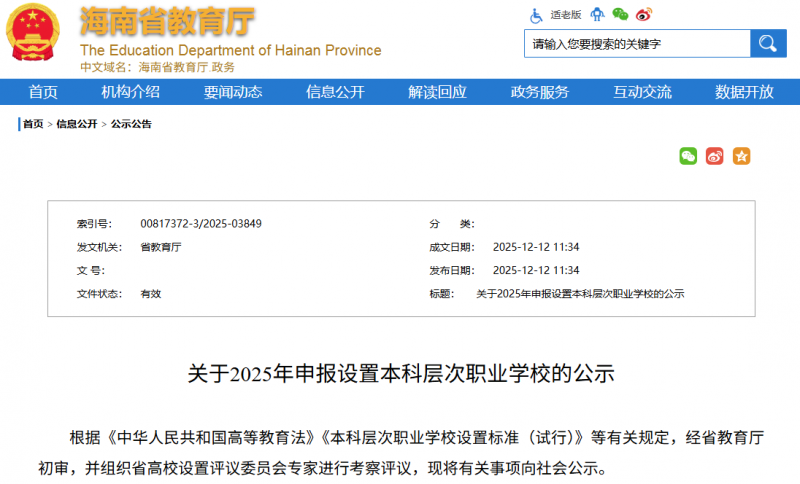Click 首页 in the breadcrumb trail
The image size is (800, 484).
(x=33, y=124)
